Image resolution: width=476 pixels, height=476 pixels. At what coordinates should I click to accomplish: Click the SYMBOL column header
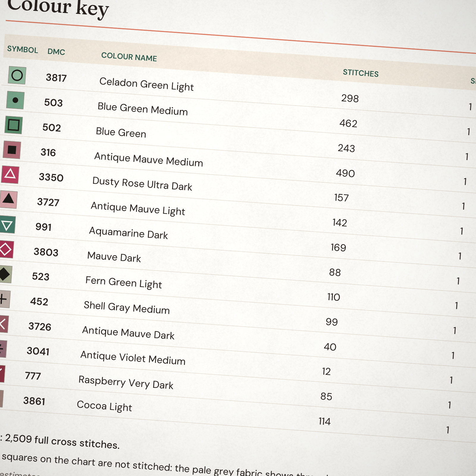[23, 49]
